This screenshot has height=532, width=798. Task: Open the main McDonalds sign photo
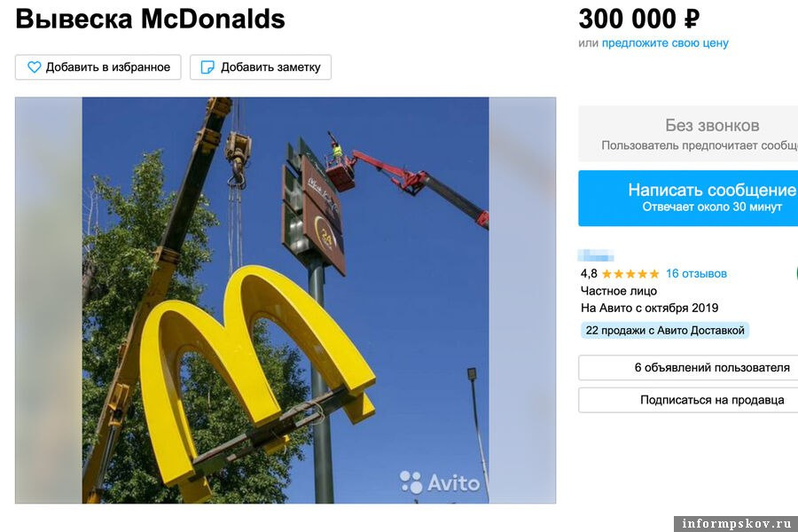click(x=286, y=301)
